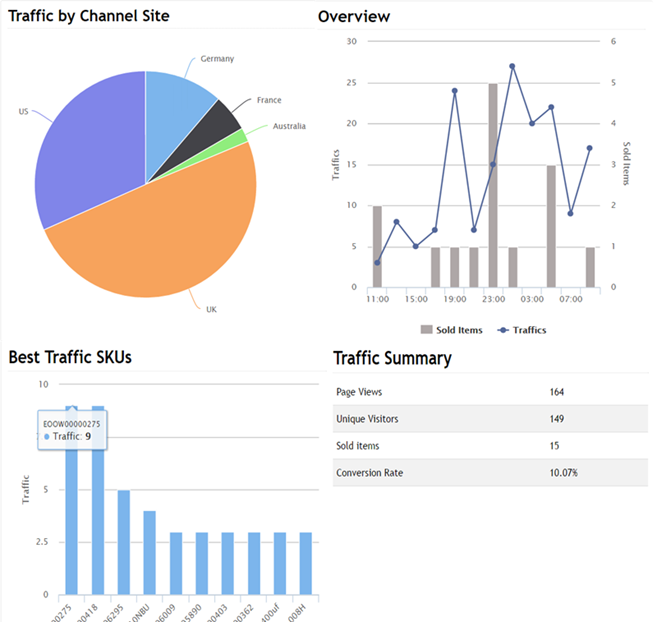Click the Page Views row label
This screenshot has height=622, width=657.
click(359, 392)
